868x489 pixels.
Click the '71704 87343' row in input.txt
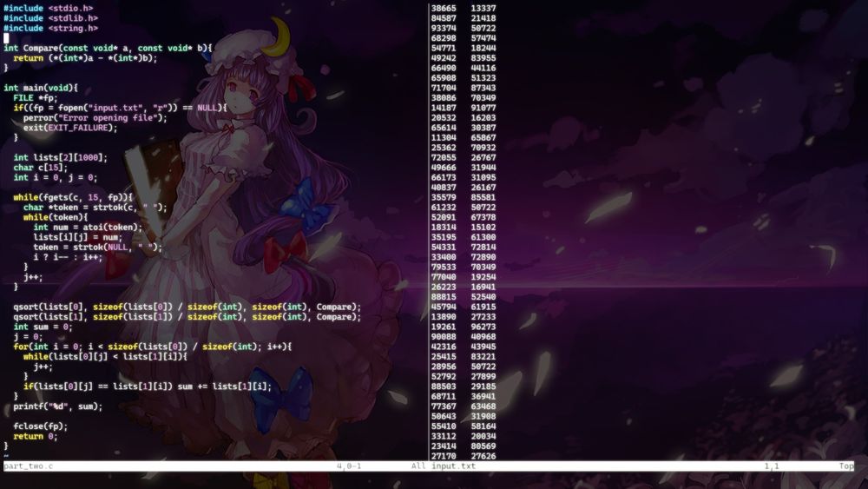(464, 88)
